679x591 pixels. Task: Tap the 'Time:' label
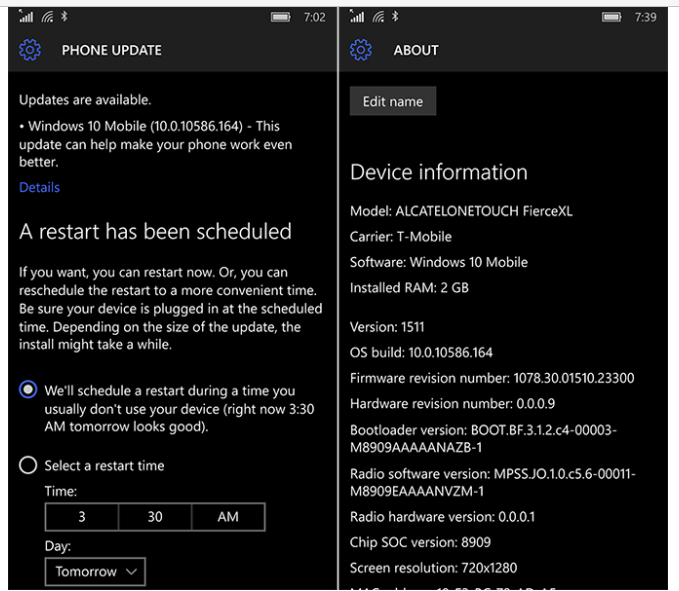click(61, 491)
